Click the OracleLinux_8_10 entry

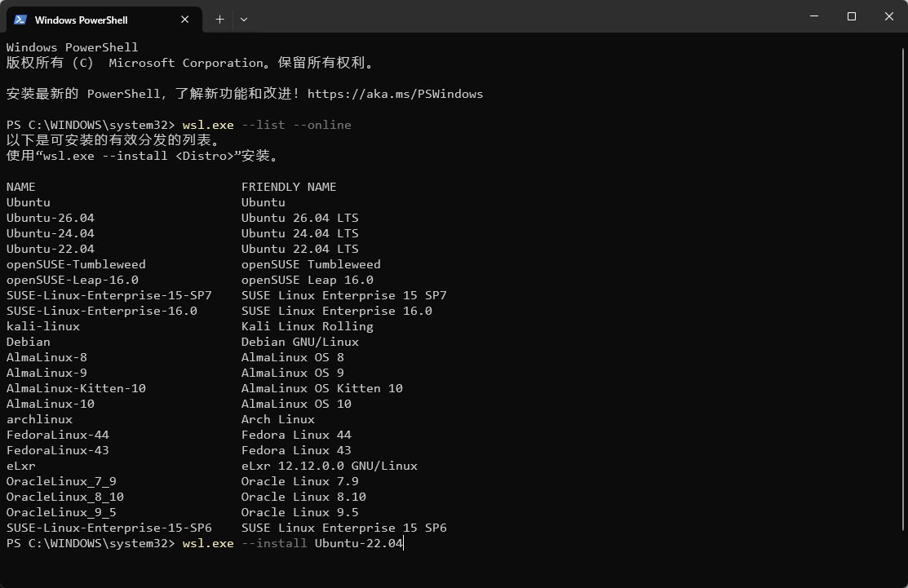(x=65, y=497)
